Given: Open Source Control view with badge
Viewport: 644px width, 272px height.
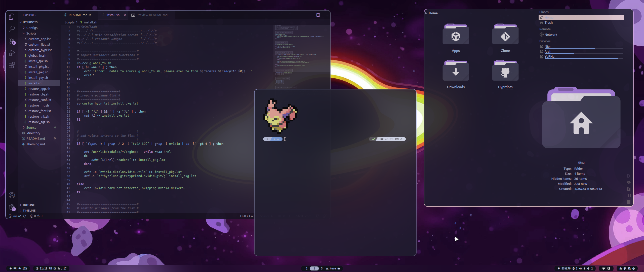Looking at the screenshot, I should 12,41.
